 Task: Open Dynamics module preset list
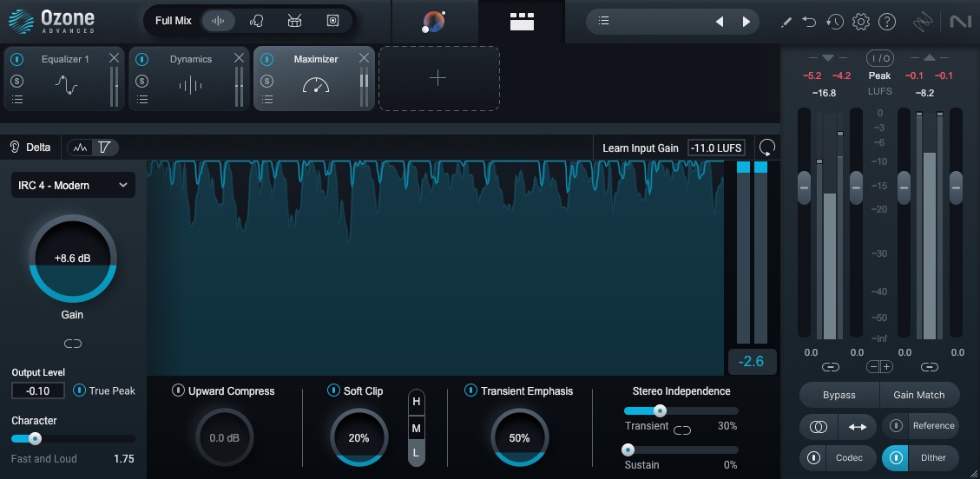pyautogui.click(x=141, y=99)
